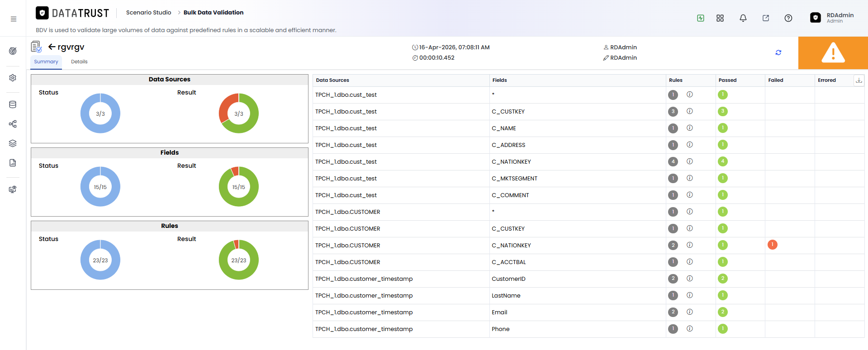Click Bulk Data Validation breadcrumb

tap(213, 13)
